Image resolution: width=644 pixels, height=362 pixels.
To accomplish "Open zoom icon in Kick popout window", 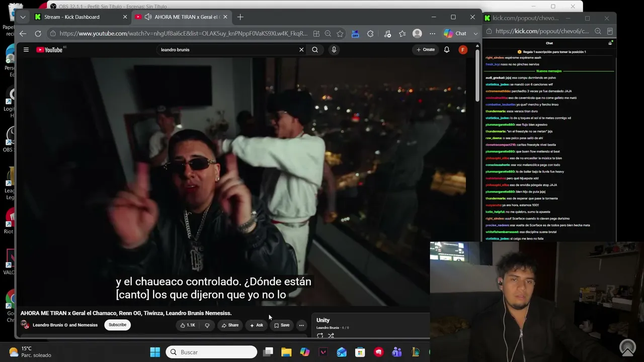I will (x=598, y=31).
